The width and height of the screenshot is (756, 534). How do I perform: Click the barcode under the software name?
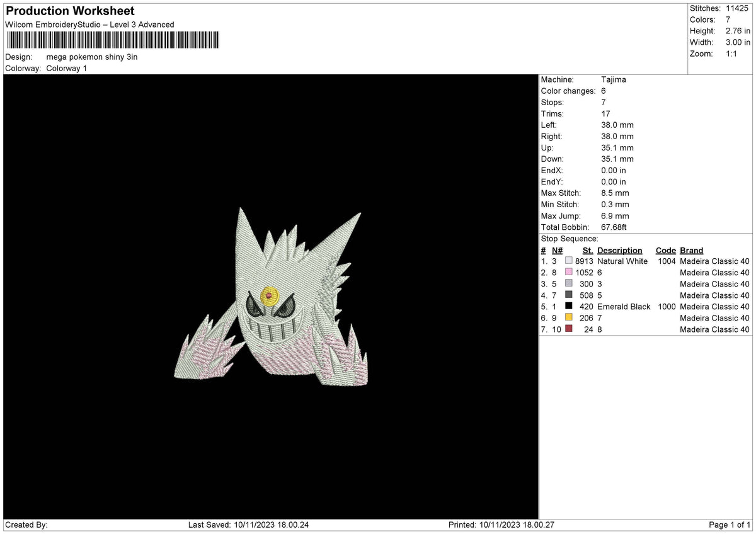point(113,41)
